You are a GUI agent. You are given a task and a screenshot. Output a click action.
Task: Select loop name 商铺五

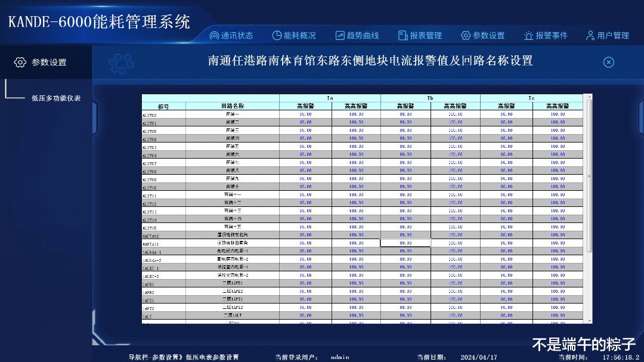click(x=233, y=146)
